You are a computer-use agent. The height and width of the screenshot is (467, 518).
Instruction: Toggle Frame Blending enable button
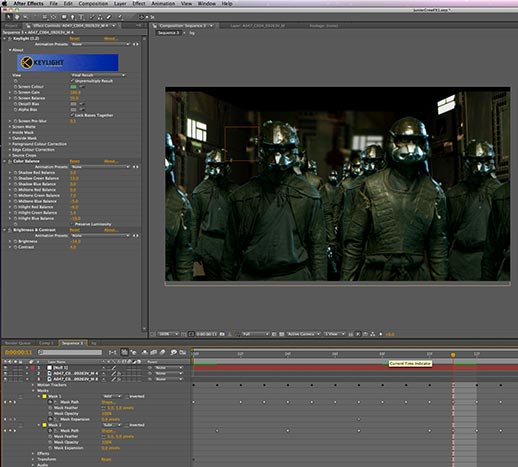pos(153,352)
